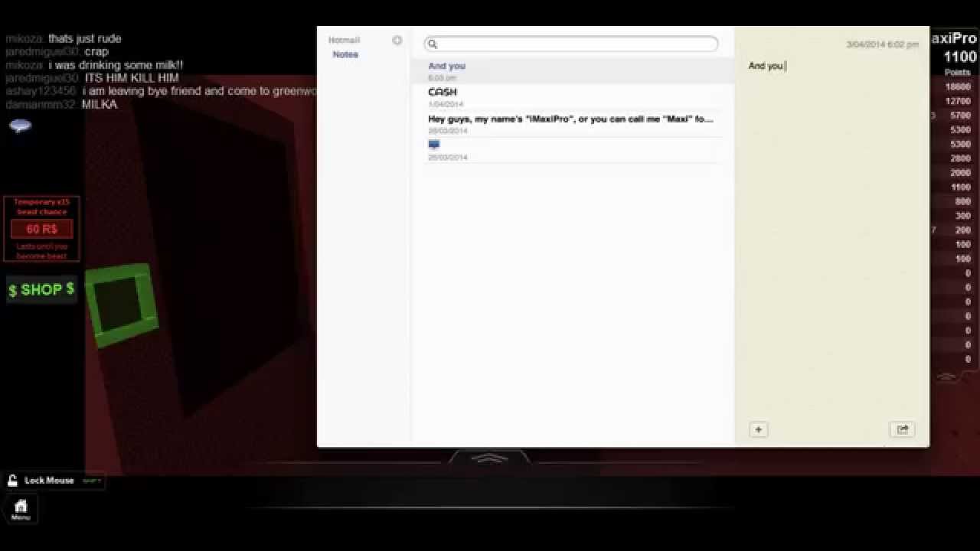Click the add plus icon beside Hotmail
Image resolution: width=980 pixels, height=551 pixels.
click(397, 40)
